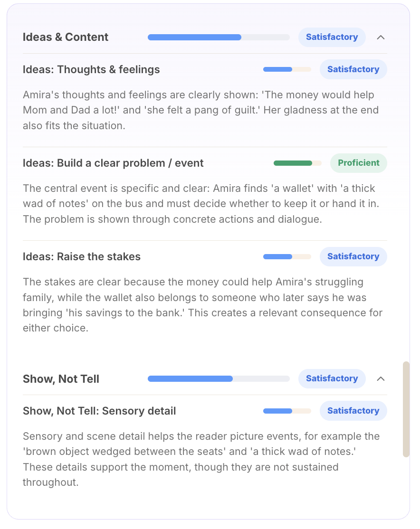Click the Sensory detail progress bar
The width and height of the screenshot is (420, 529).
pos(287,411)
